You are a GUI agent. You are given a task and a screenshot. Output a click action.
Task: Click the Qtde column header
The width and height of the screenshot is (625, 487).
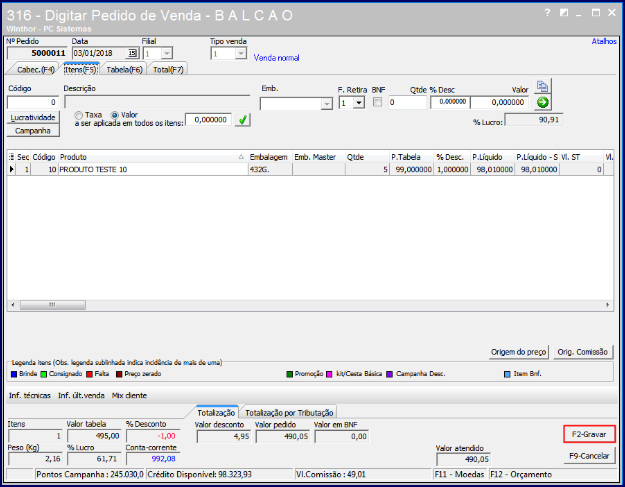[367, 157]
